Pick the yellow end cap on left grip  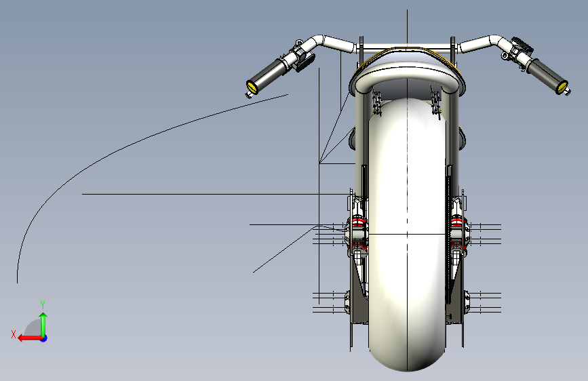[252, 87]
